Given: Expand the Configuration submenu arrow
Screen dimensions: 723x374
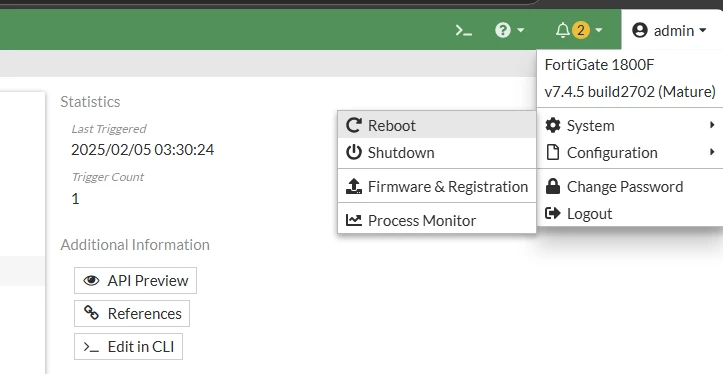Looking at the screenshot, I should click(712, 152).
